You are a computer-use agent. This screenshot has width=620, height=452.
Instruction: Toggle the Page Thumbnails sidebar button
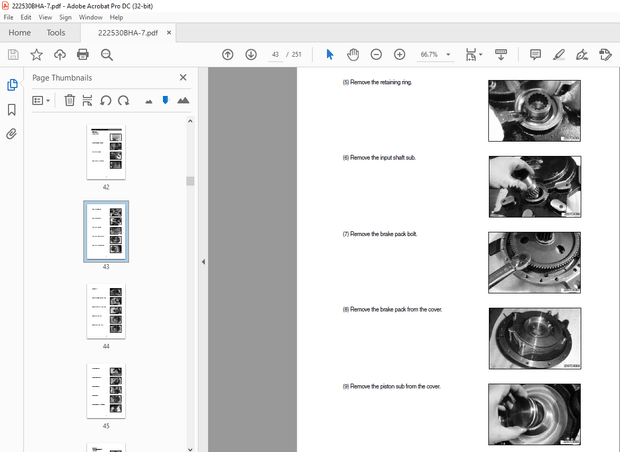click(x=12, y=85)
